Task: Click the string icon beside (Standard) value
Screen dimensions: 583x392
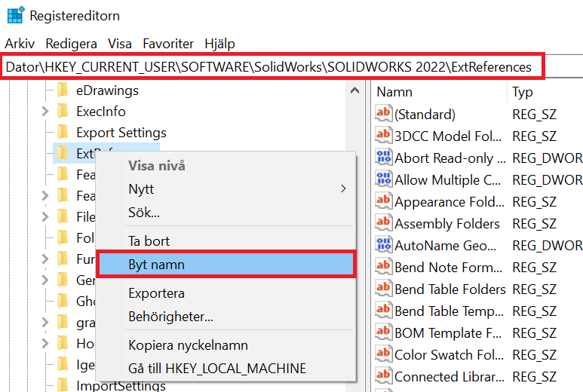Action: pyautogui.click(x=384, y=115)
